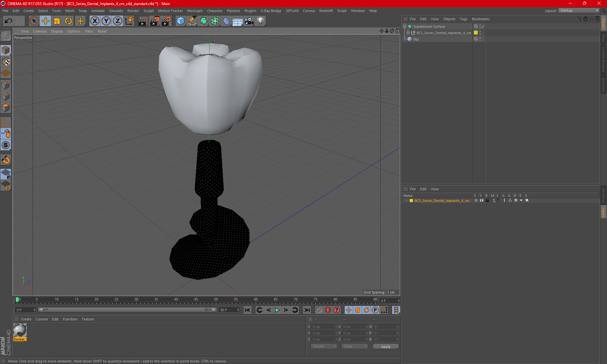Toggle X axis lock

[95, 21]
